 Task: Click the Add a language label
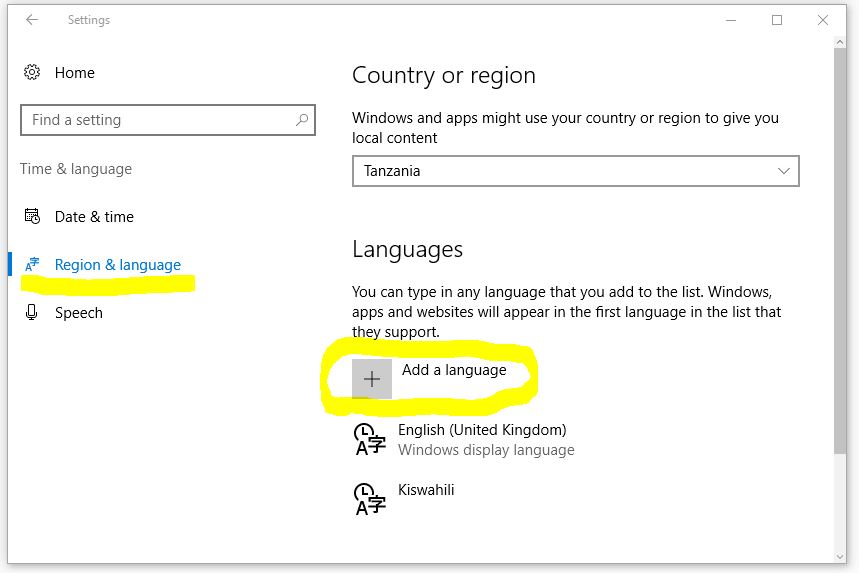[x=454, y=370]
